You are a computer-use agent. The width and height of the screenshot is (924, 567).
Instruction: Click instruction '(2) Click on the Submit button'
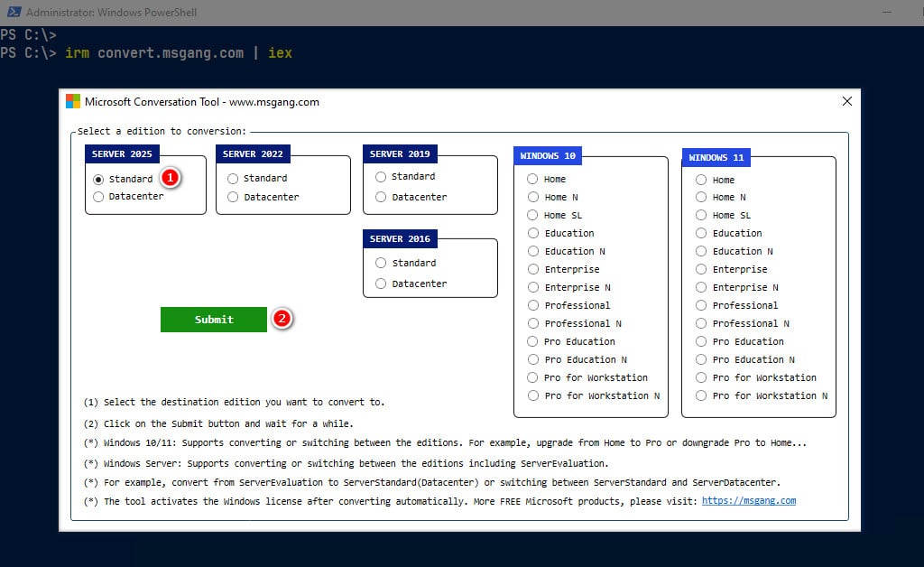click(218, 423)
